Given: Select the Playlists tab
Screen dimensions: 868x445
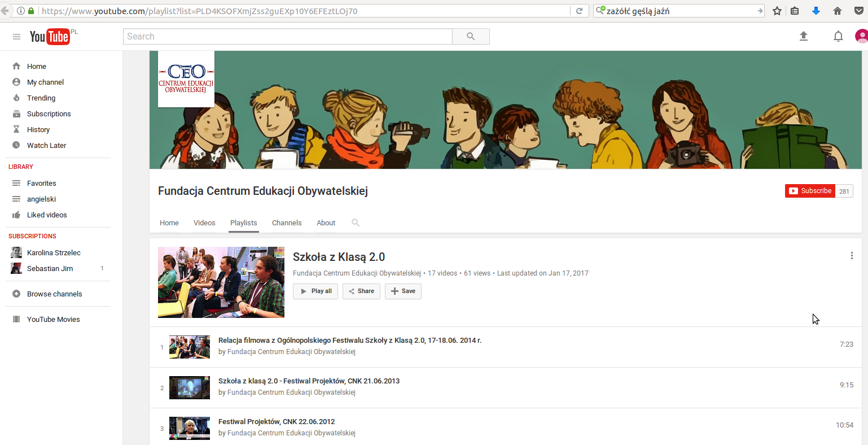Looking at the screenshot, I should (244, 223).
